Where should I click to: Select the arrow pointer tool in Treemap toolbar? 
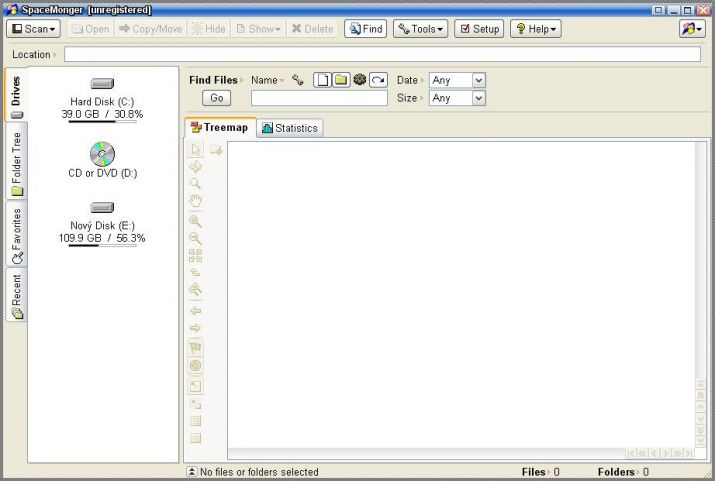pos(196,150)
